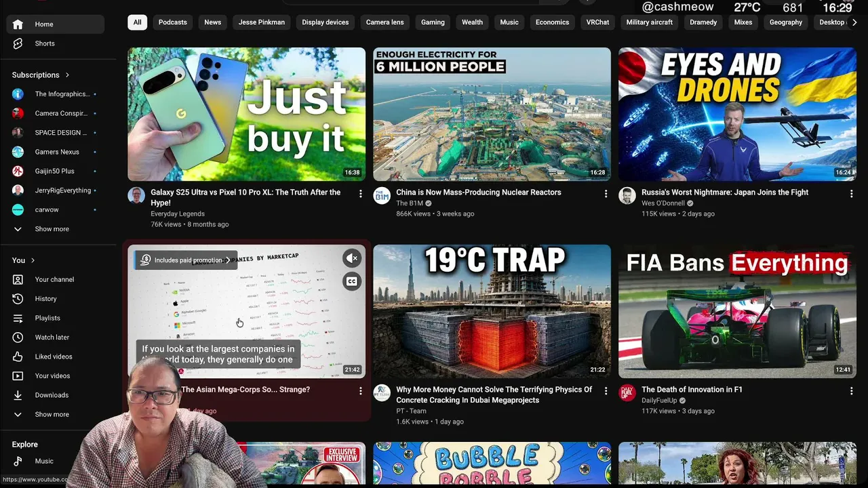Unmute the Asian Mega-Corps preview

pyautogui.click(x=351, y=258)
